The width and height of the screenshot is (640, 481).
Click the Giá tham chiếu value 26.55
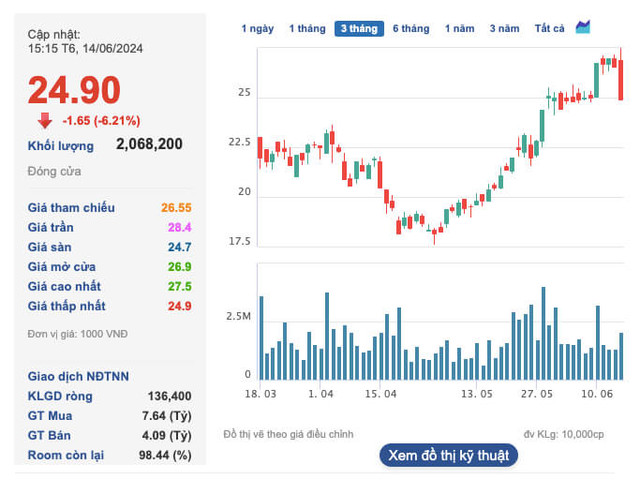click(176, 208)
